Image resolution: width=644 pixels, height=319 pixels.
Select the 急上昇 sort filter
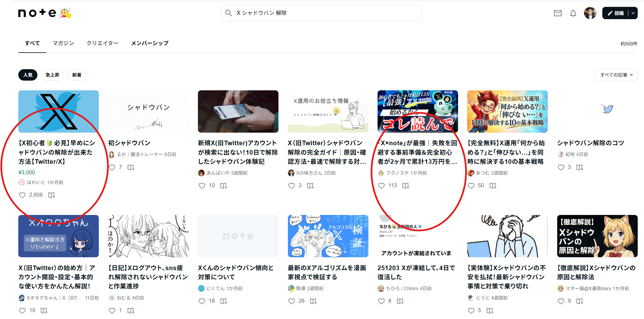point(52,75)
